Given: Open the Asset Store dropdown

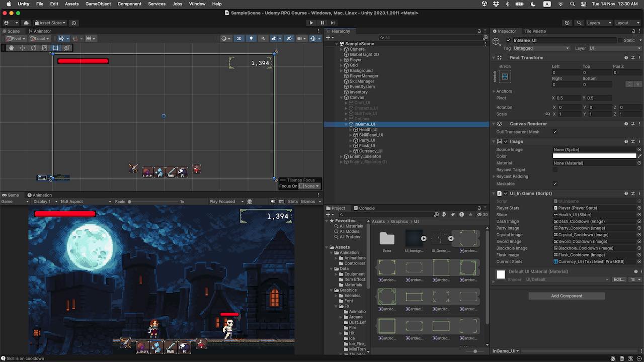Looking at the screenshot, I should (x=49, y=23).
